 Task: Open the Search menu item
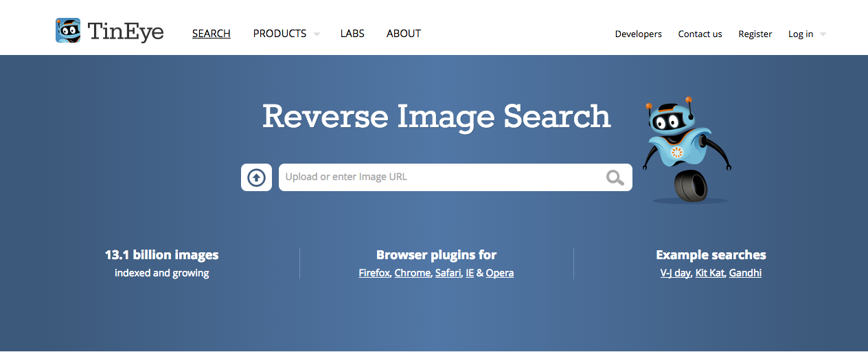click(x=212, y=34)
